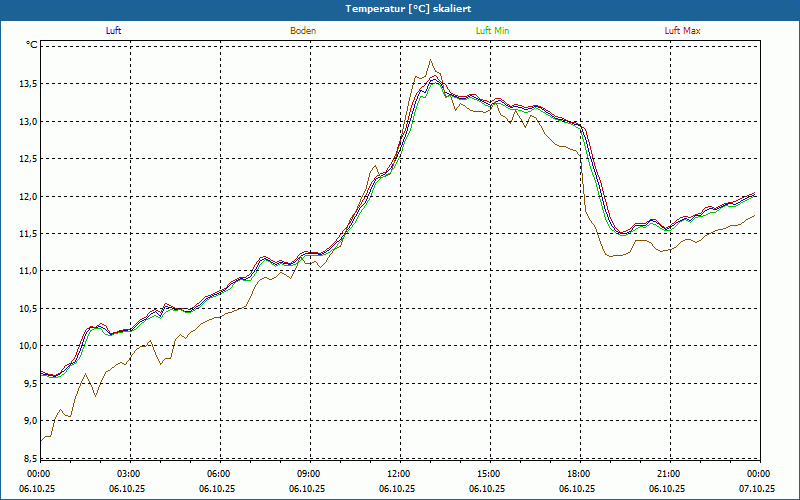This screenshot has height=500, width=800.
Task: Click the chart title Temperatur [°C] skaliert
Action: pos(400,8)
